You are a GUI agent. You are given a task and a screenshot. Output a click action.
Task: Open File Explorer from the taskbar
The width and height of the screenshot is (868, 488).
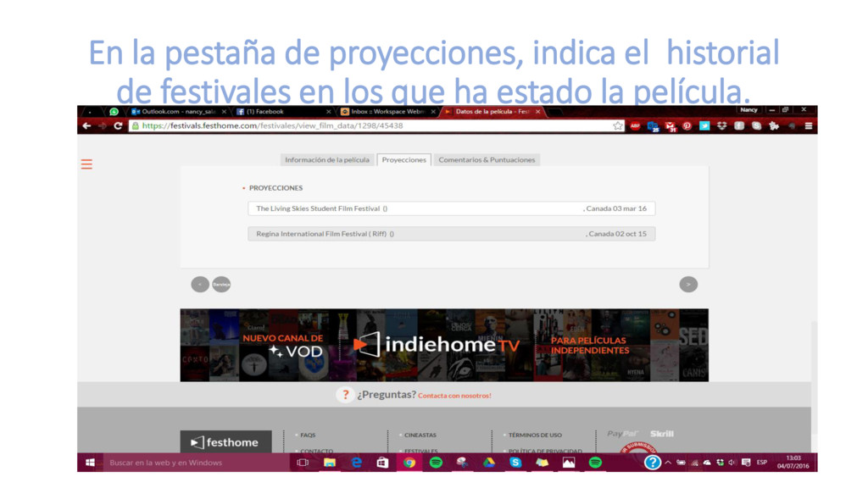point(330,463)
